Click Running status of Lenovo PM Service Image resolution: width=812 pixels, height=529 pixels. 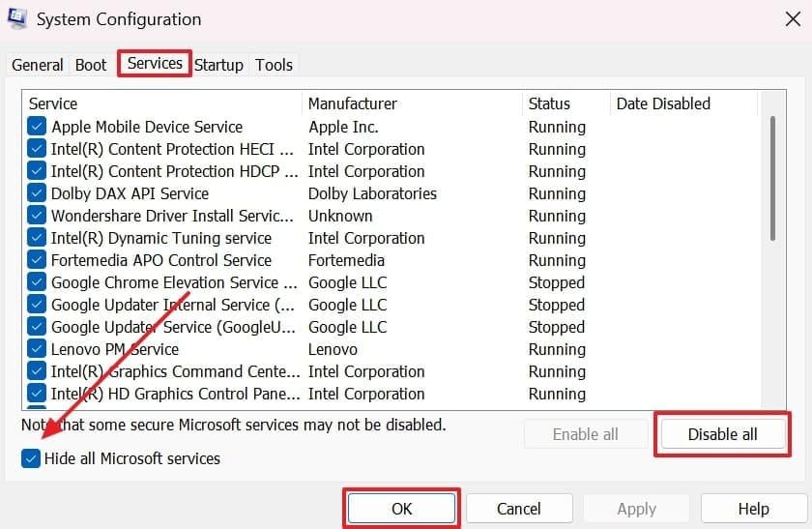click(557, 349)
